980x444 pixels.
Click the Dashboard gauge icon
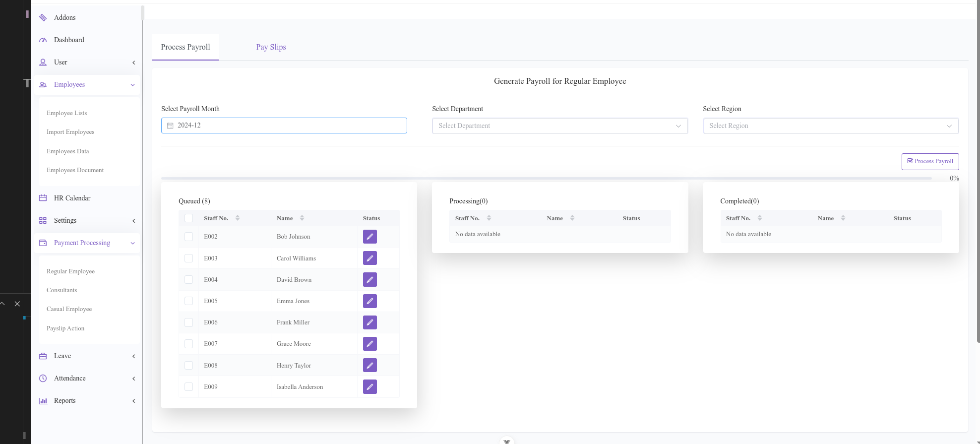click(x=43, y=40)
